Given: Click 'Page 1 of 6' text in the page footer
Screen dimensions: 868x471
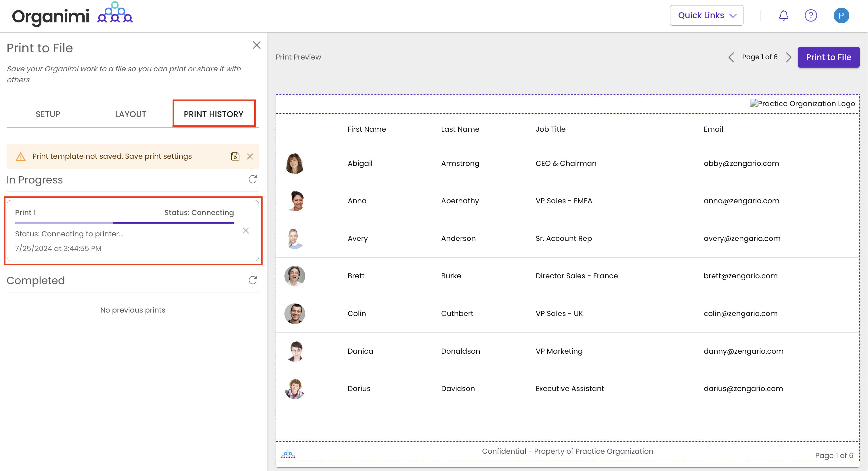Looking at the screenshot, I should 834,455.
